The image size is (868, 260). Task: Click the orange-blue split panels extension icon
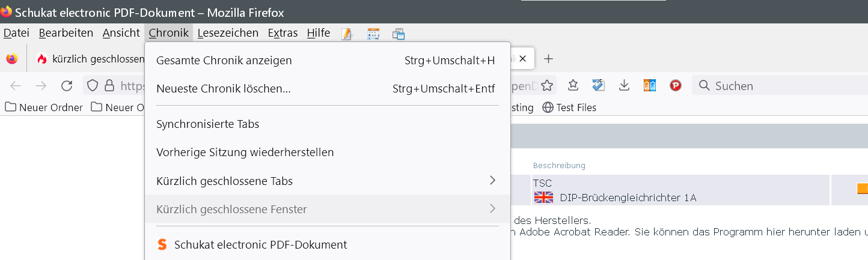click(650, 86)
